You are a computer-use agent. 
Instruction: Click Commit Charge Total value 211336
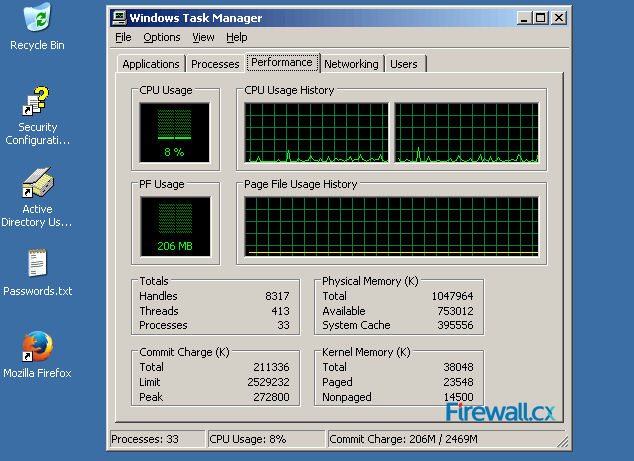tap(271, 367)
